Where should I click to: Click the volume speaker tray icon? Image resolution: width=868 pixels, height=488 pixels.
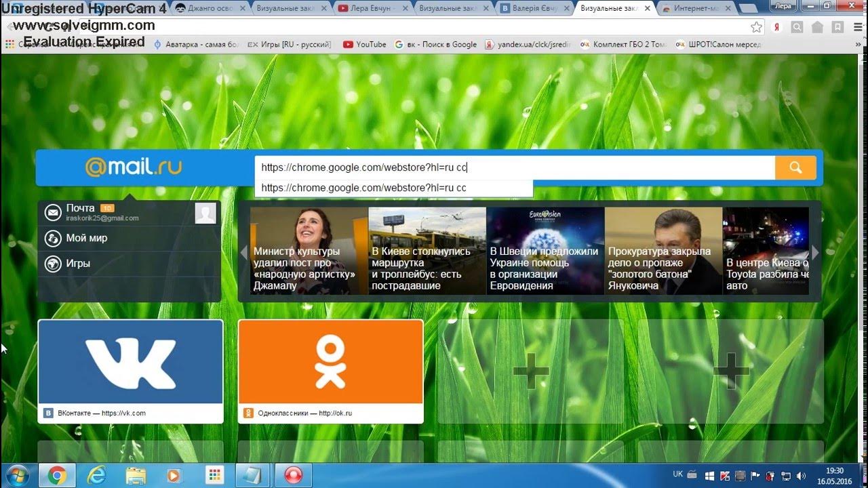click(x=801, y=476)
